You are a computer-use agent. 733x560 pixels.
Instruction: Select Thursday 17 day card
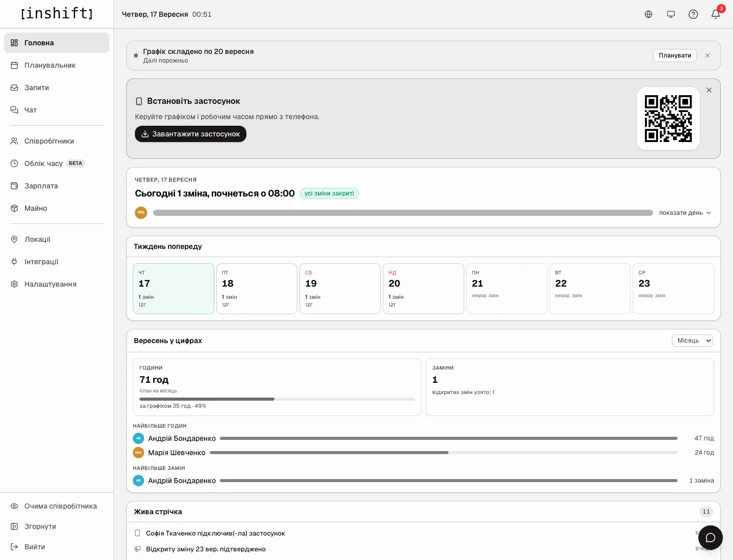[174, 289]
